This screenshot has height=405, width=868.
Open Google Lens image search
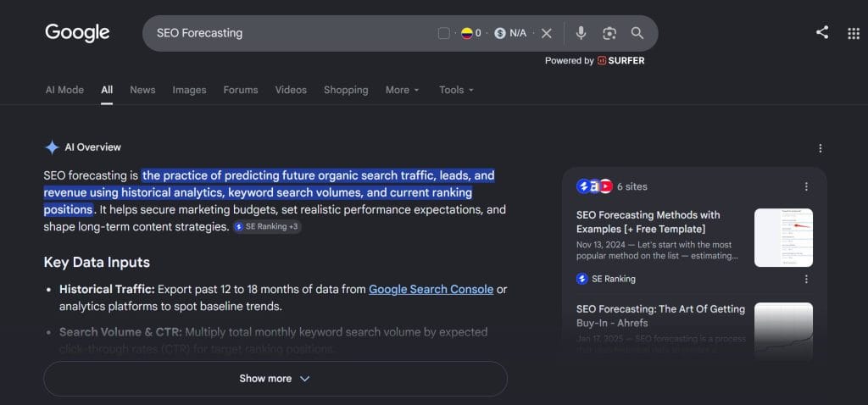pyautogui.click(x=609, y=33)
